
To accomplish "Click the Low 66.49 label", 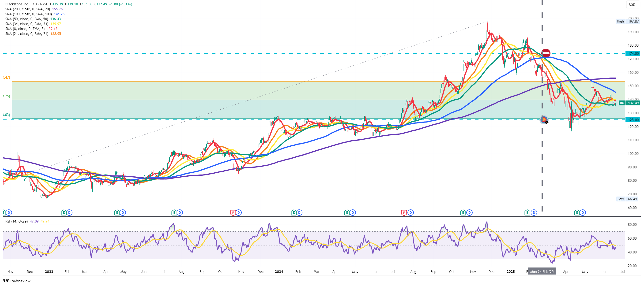I will point(627,199).
